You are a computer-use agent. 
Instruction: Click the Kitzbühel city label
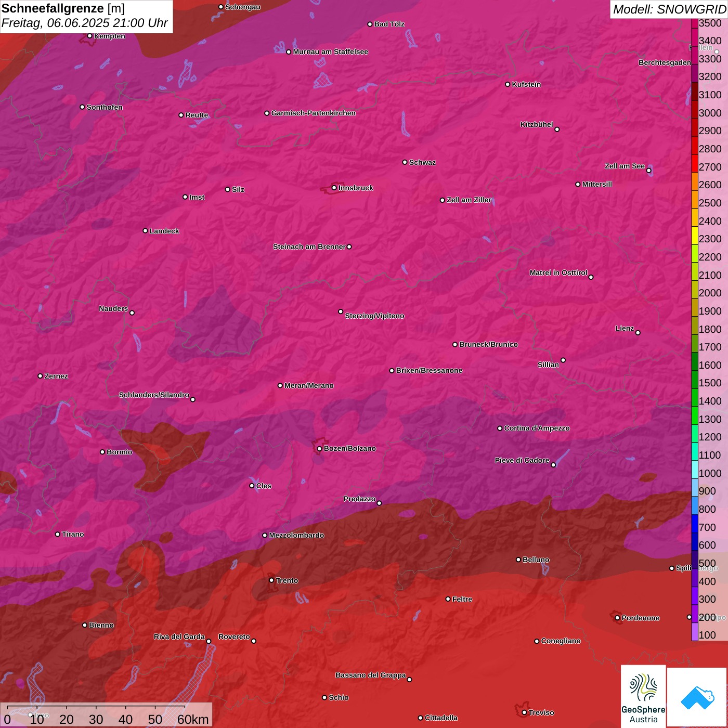tap(537, 124)
